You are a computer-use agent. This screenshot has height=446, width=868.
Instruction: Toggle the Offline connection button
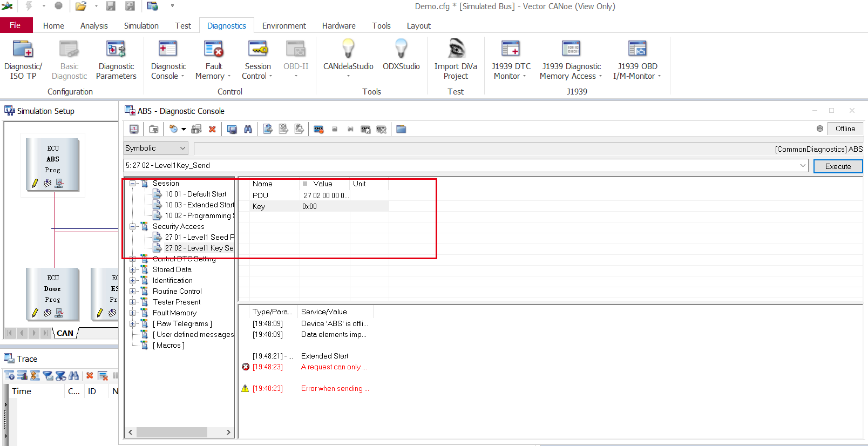tap(845, 129)
